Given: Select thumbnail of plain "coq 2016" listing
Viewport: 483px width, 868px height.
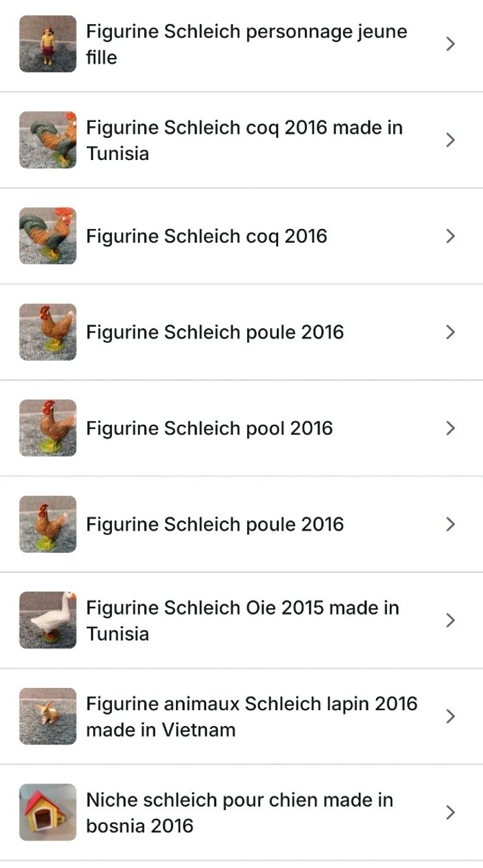Looking at the screenshot, I should point(48,236).
